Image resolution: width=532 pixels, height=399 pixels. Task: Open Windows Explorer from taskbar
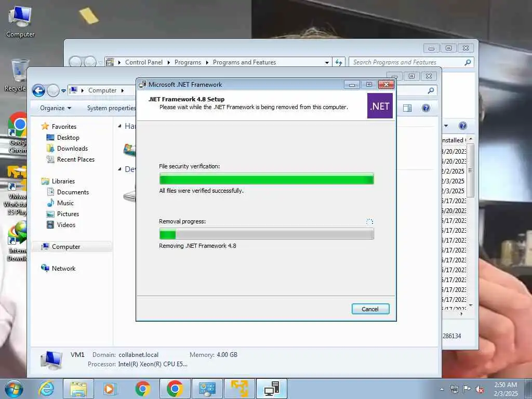[78, 389]
